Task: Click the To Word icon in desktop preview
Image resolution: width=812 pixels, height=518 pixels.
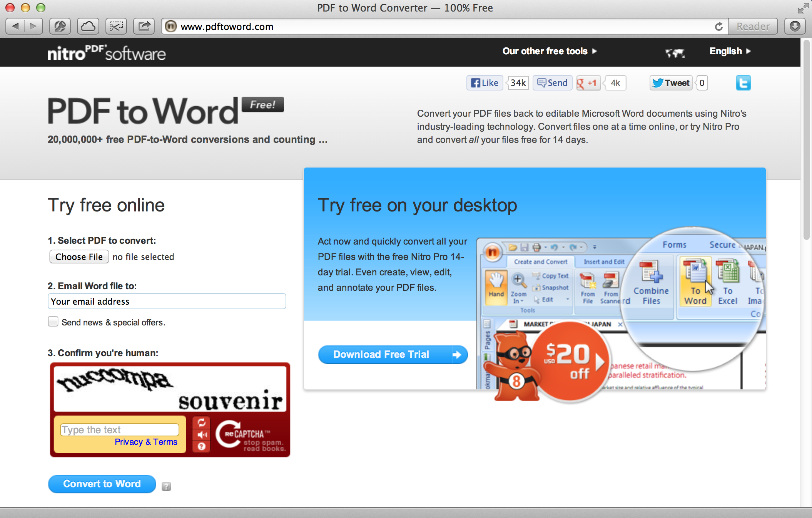Action: (695, 282)
